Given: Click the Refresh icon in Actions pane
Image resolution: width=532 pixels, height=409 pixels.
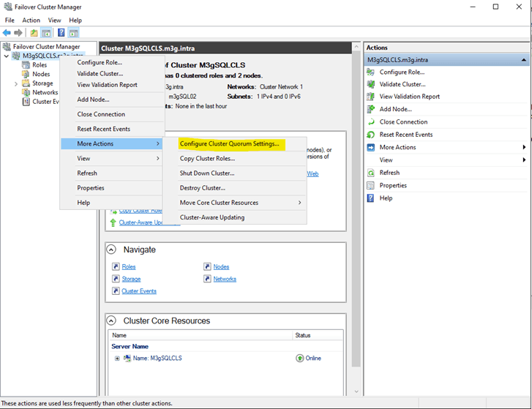Looking at the screenshot, I should tap(370, 173).
